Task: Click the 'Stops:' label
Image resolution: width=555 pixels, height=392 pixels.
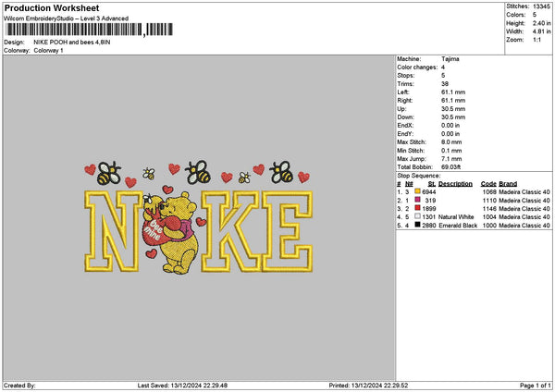Action: click(x=406, y=76)
